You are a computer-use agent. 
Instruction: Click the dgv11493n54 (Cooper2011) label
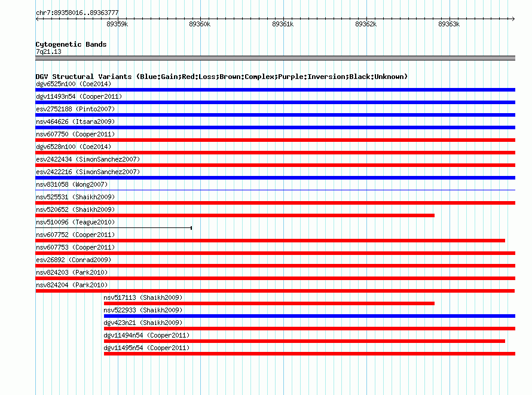point(79,96)
